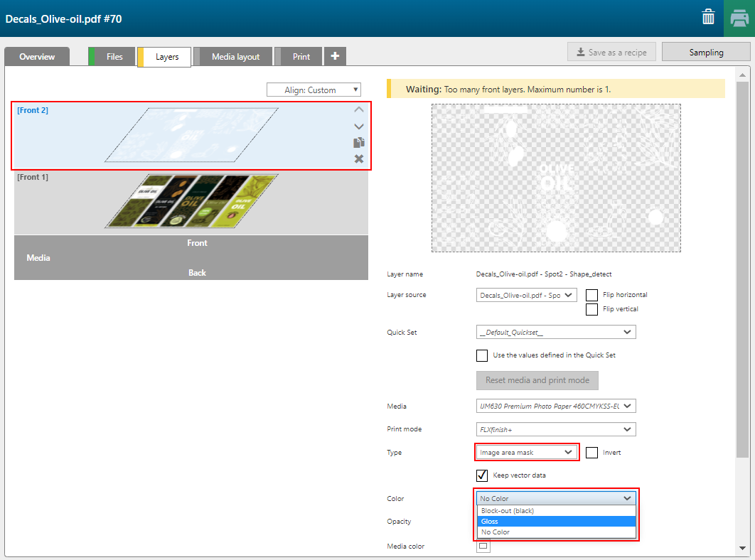The width and height of the screenshot is (755, 560).
Task: Expand the Type Image area mask dropdown
Action: pos(526,453)
